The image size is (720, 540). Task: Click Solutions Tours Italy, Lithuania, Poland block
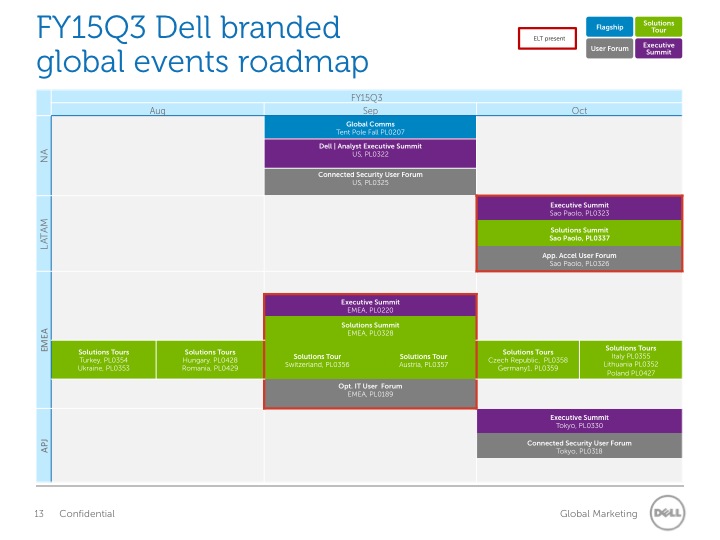(x=631, y=360)
